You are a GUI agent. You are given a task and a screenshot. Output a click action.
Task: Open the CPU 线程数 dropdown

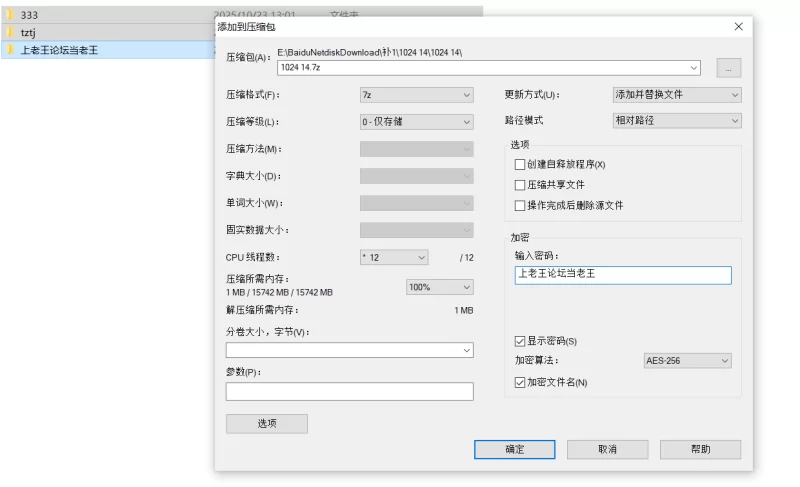tap(394, 257)
